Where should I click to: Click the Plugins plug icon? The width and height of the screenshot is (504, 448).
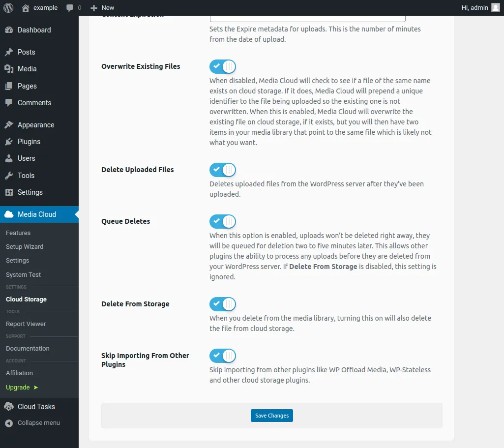point(9,142)
